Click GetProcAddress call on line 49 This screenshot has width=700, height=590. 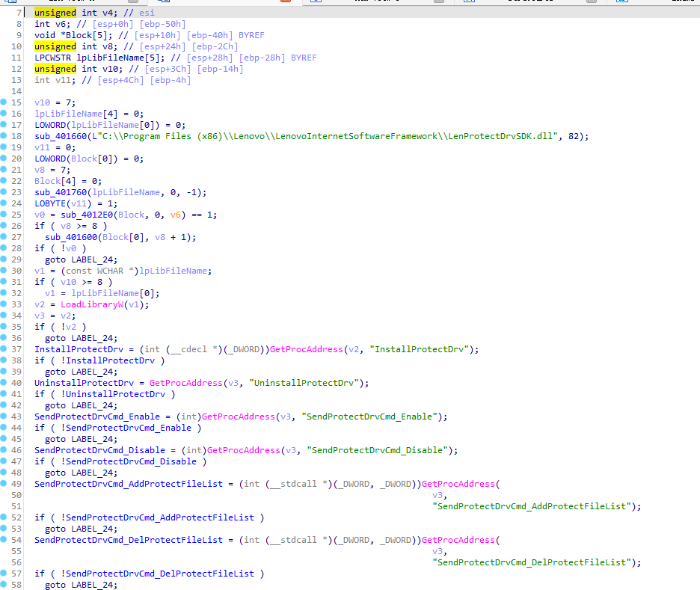(458, 484)
